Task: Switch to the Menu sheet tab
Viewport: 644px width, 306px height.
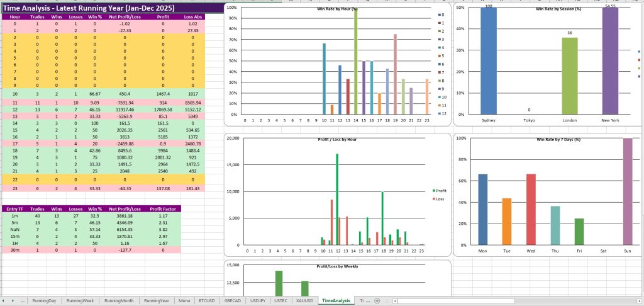Action: (x=184, y=301)
